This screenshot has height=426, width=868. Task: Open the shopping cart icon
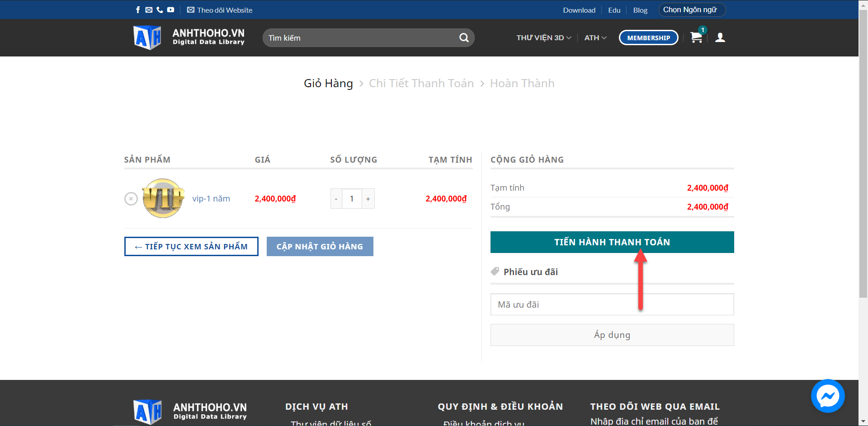click(696, 37)
